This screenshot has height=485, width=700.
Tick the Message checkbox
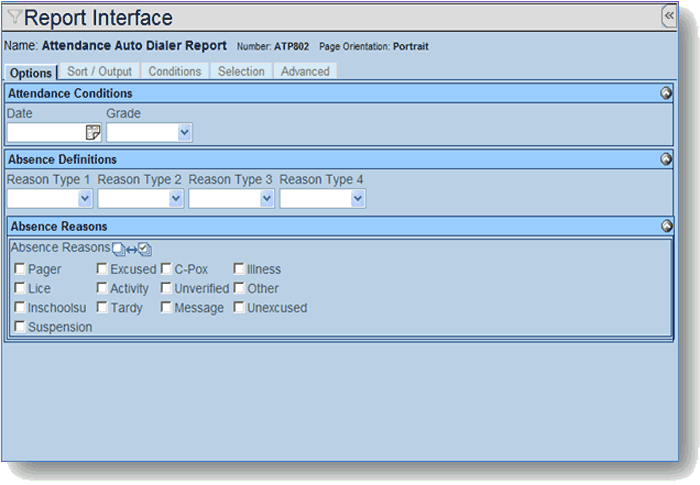click(x=166, y=307)
